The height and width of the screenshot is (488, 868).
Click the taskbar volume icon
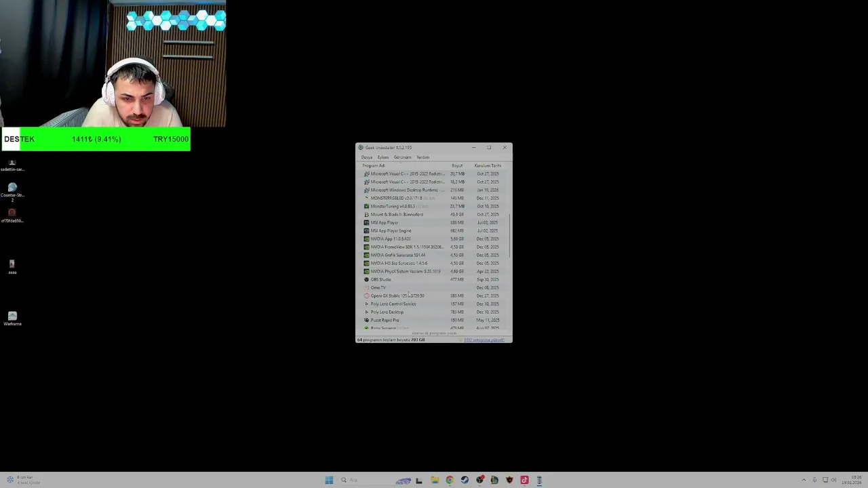point(833,480)
